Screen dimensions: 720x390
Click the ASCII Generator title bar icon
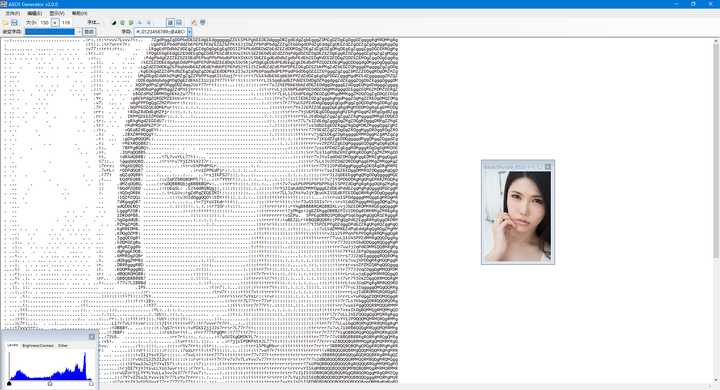click(x=4, y=4)
